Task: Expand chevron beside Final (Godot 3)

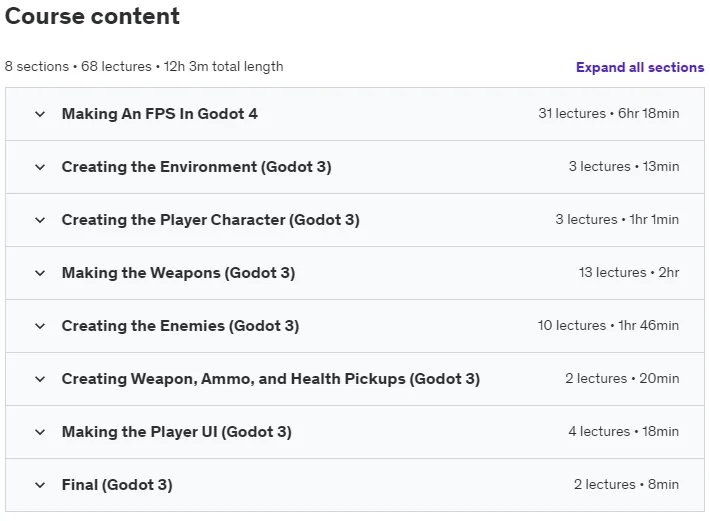Action: point(40,485)
